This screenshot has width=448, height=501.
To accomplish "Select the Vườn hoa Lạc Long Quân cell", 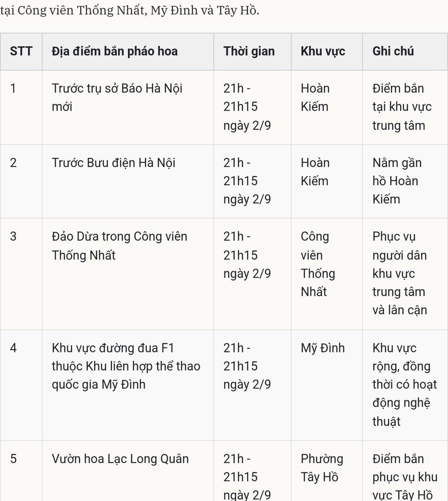I will pyautogui.click(x=128, y=471).
